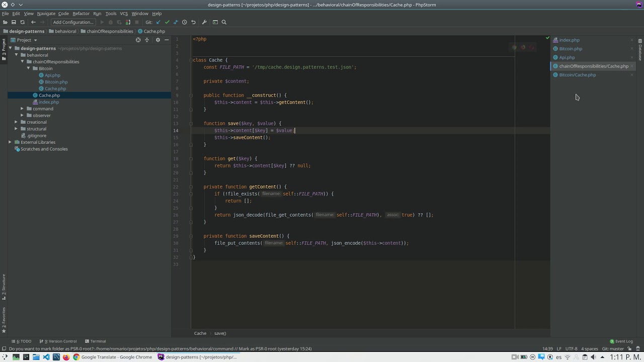The height and width of the screenshot is (362, 644).
Task: Hide the Project panel with the minus icon
Action: pos(167,40)
